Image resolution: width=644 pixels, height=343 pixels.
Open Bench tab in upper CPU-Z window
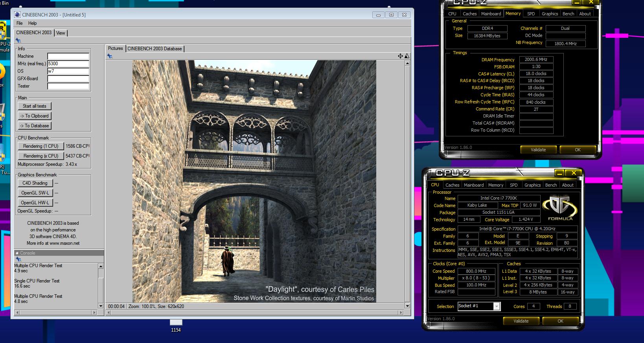click(568, 14)
